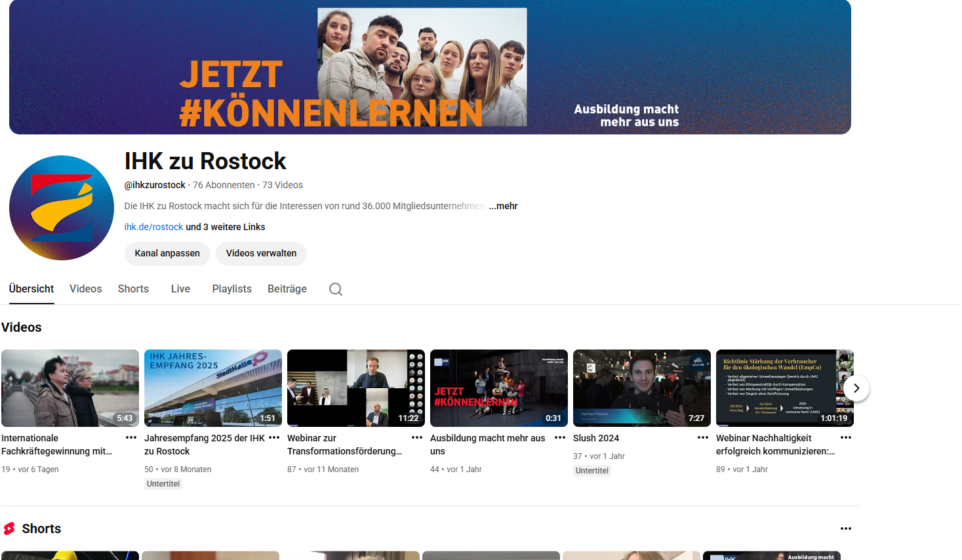Click the '19 • vor 6 Tagen' text
Screen dimensions: 962x560
tap(30, 470)
